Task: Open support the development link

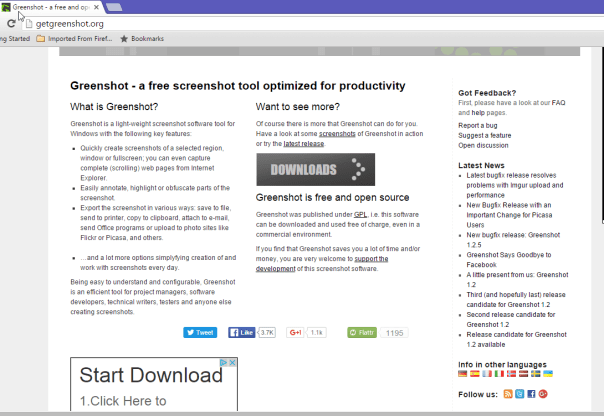Action: 322,264
